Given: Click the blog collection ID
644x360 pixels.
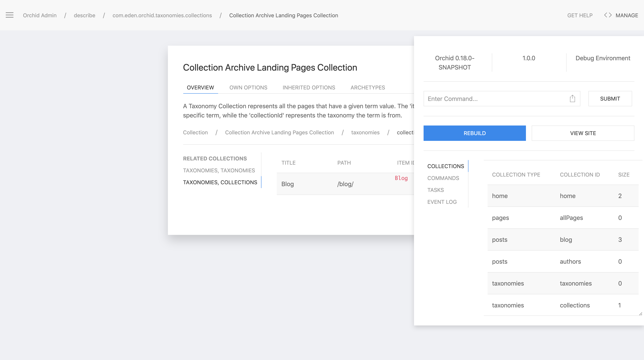Looking at the screenshot, I should [566, 239].
